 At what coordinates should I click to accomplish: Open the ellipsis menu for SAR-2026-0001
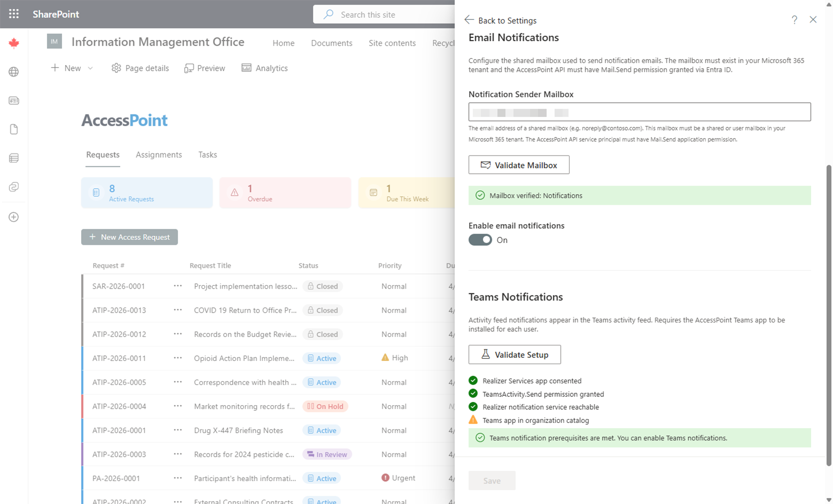tap(177, 286)
